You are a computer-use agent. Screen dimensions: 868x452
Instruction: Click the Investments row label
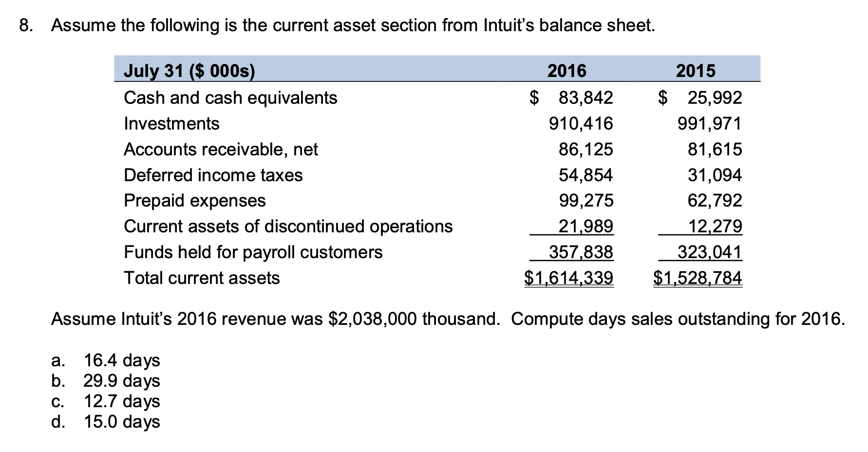(x=171, y=124)
